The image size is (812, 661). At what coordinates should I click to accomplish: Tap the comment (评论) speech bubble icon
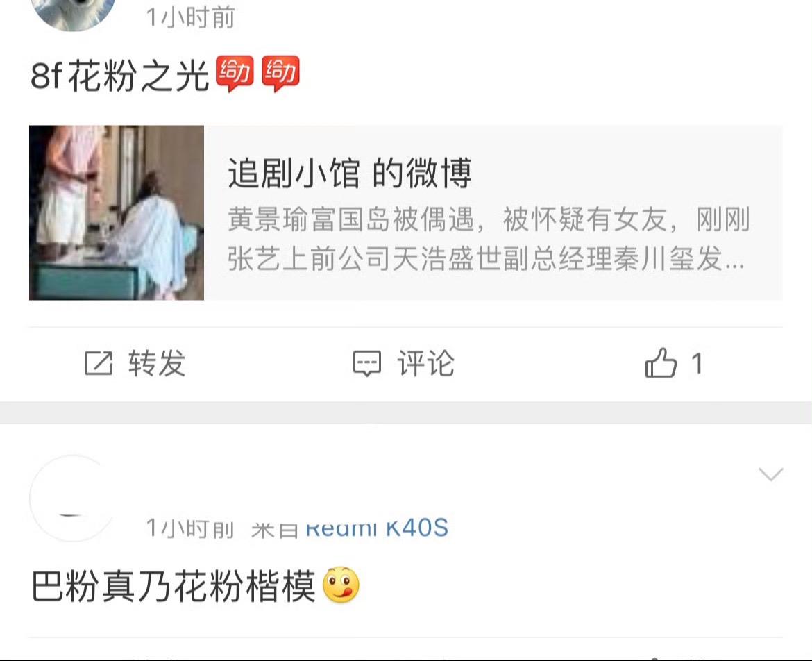coord(367,363)
